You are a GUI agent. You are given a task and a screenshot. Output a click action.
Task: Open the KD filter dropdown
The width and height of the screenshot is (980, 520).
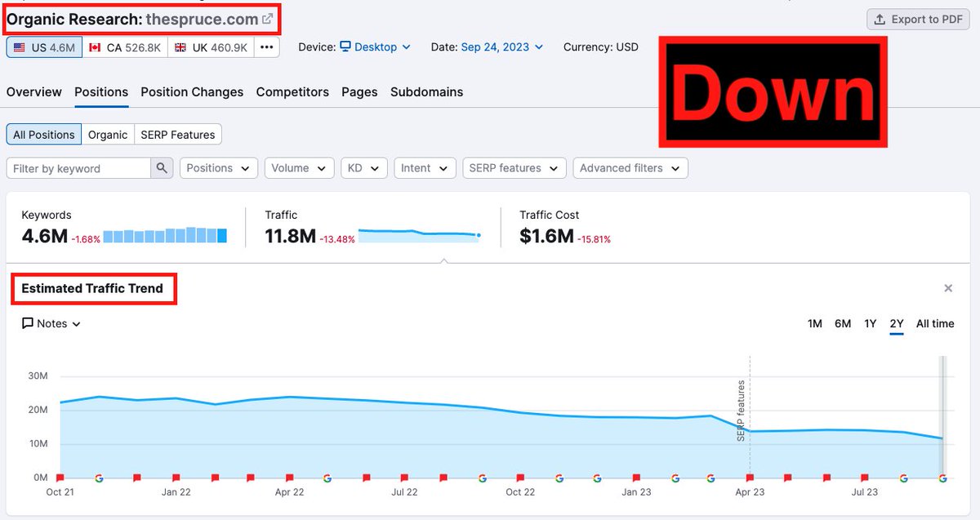[364, 168]
